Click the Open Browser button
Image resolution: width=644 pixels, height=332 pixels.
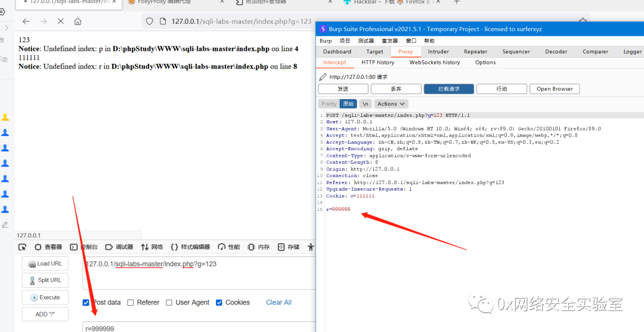point(555,89)
